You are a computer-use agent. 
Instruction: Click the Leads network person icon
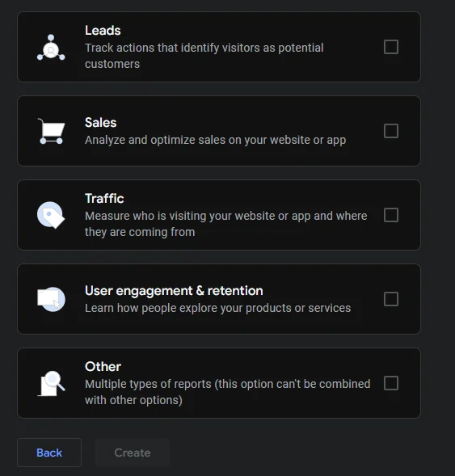point(51,47)
